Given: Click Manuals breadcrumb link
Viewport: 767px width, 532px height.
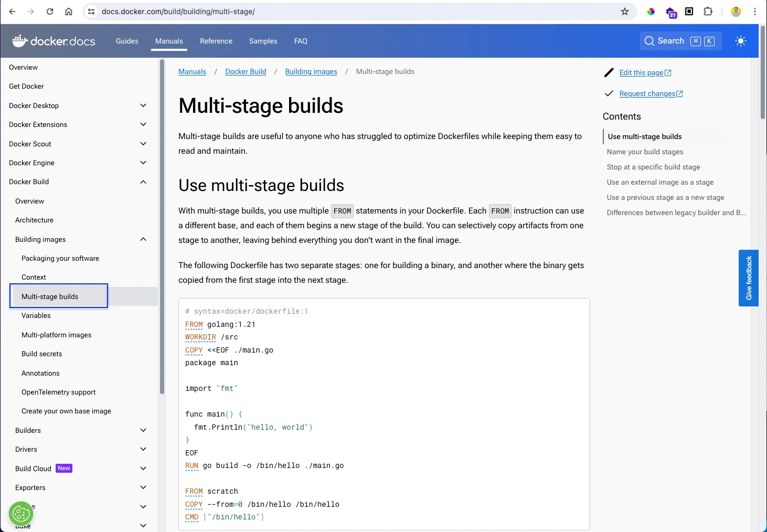Looking at the screenshot, I should (x=192, y=71).
